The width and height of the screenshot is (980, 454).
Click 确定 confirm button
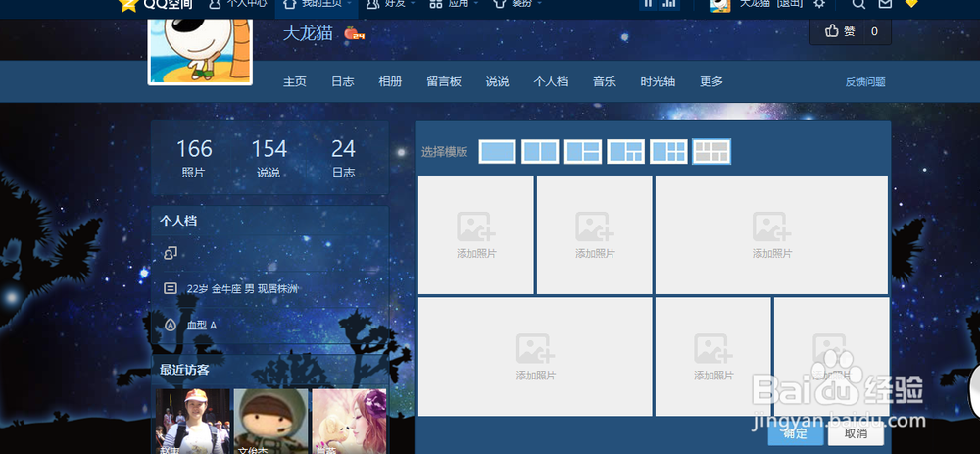796,433
